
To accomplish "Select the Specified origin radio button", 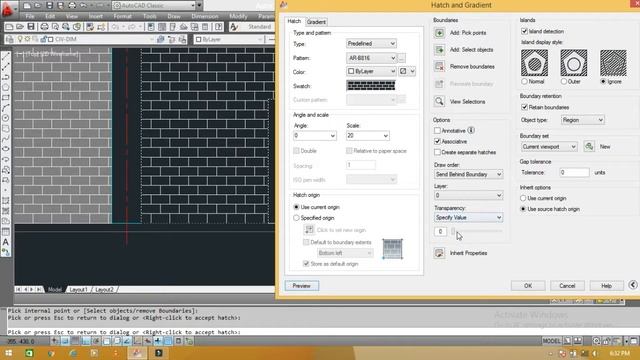I will (x=296, y=218).
